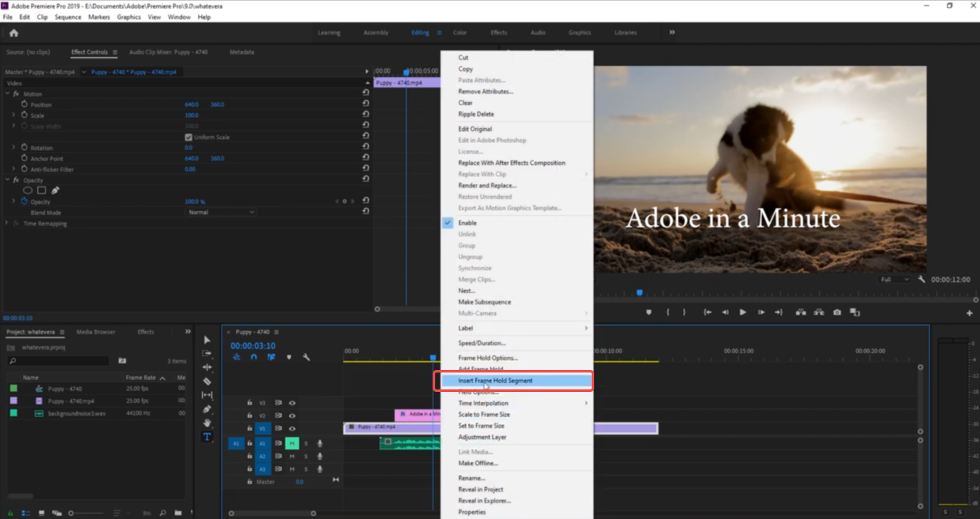The height and width of the screenshot is (519, 980).
Task: Click the Export Frame camera icon
Action: click(837, 312)
